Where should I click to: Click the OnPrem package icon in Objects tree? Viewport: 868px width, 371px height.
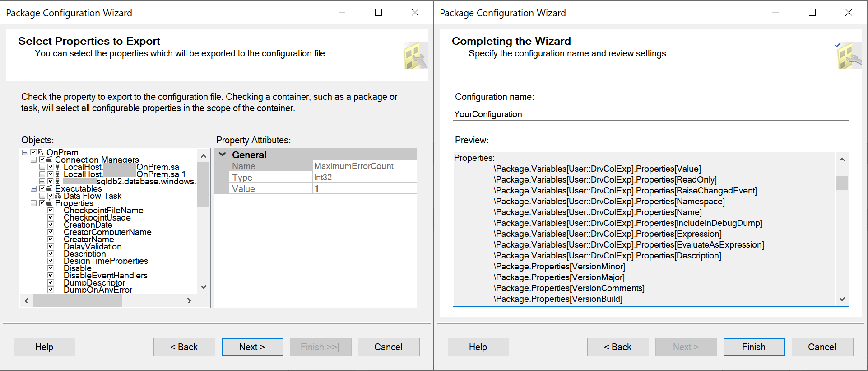coord(41,152)
